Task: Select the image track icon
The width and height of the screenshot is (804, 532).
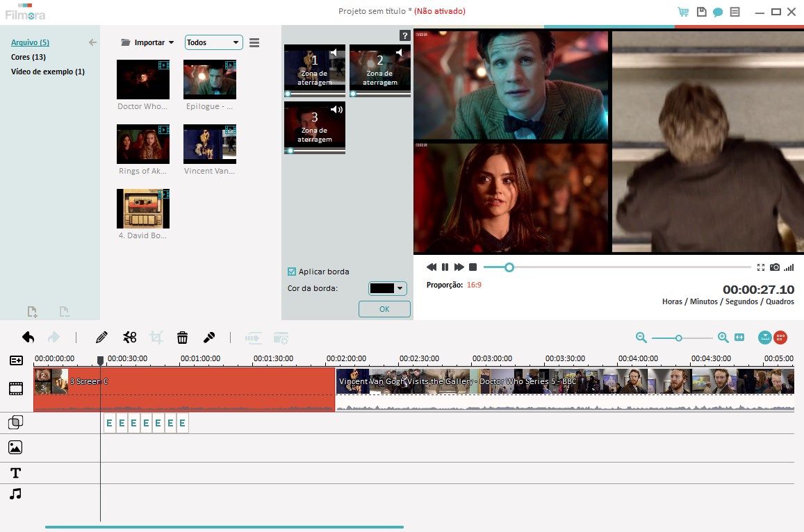Action: [x=15, y=447]
